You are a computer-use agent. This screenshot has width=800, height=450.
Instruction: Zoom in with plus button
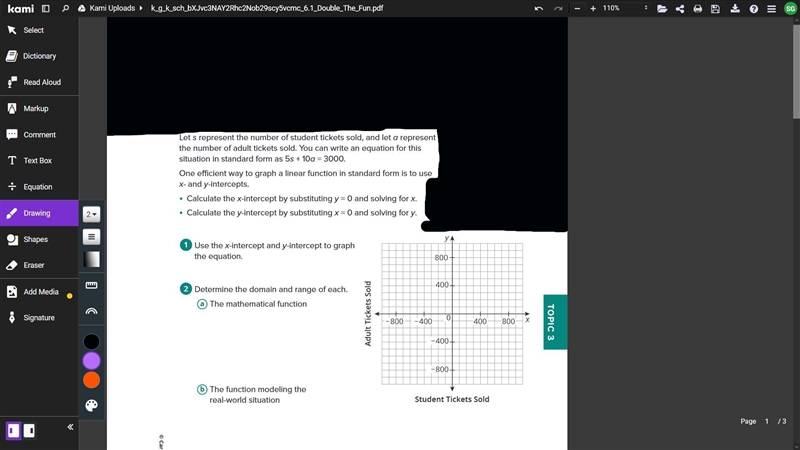pyautogui.click(x=593, y=8)
